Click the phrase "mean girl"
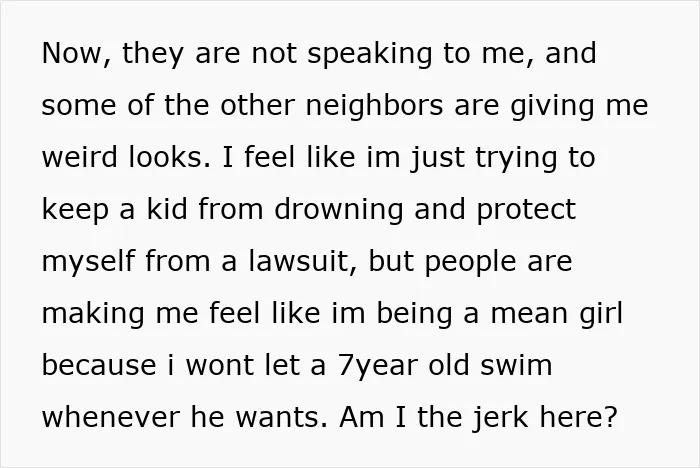Viewport: 700px width, 468px height. [x=556, y=314]
